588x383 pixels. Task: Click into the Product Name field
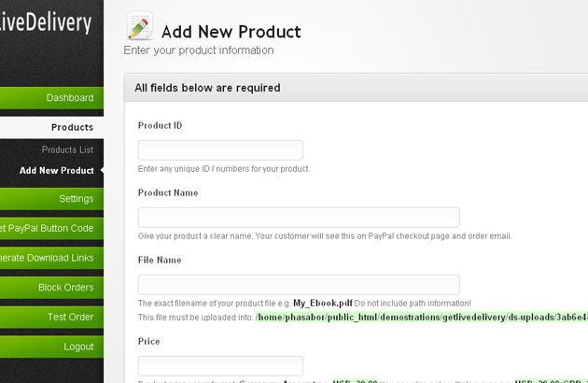pyautogui.click(x=299, y=217)
